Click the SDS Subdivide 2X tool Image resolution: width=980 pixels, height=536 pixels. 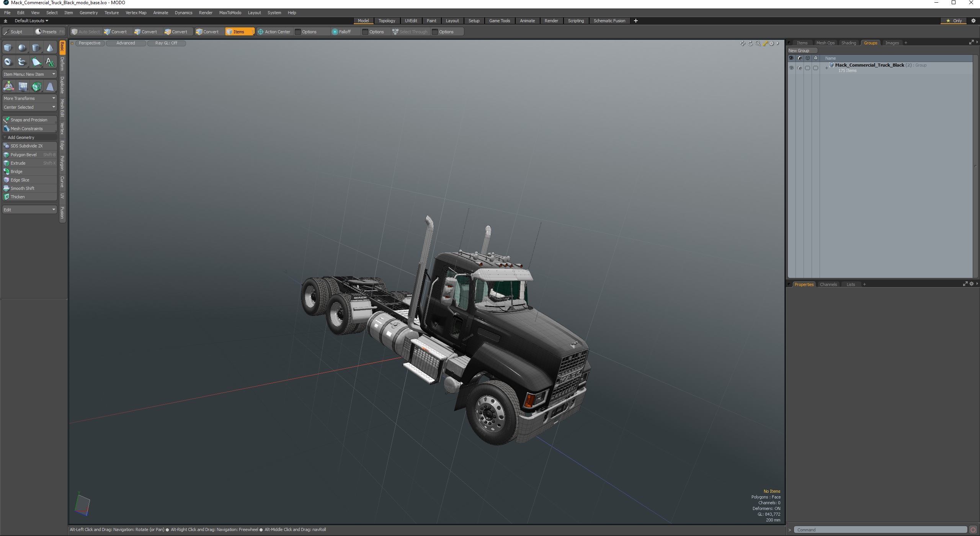[29, 146]
